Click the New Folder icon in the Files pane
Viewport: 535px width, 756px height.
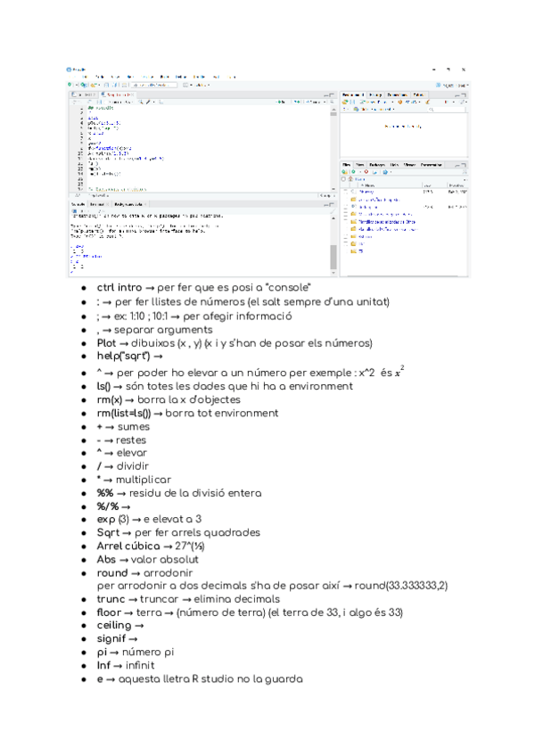(x=347, y=172)
